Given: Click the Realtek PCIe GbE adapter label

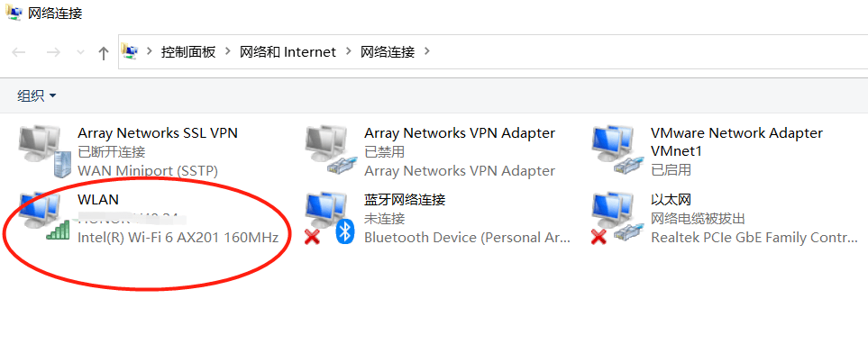Looking at the screenshot, I should (754, 238).
